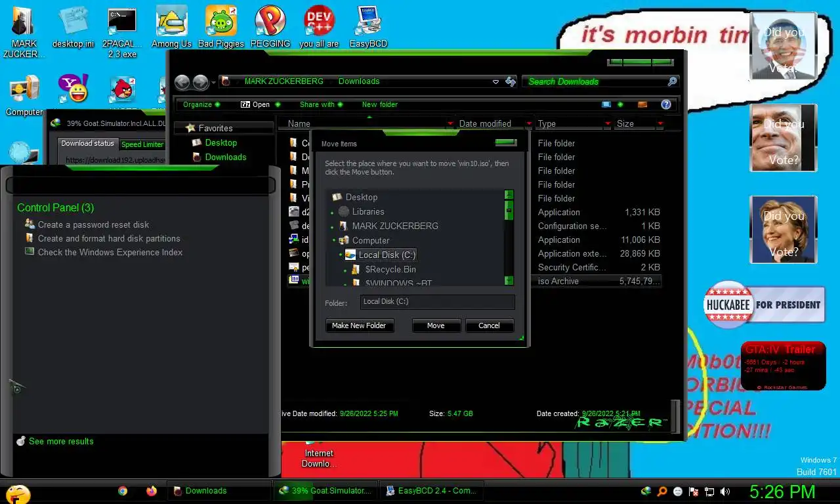
Task: Click the Open button in Explorer toolbar
Action: [x=255, y=104]
